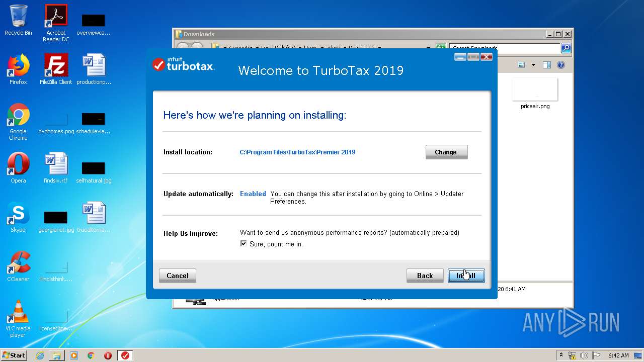Cancel the TurboTax installation
Viewport: 644px width, 362px height.
point(178,276)
